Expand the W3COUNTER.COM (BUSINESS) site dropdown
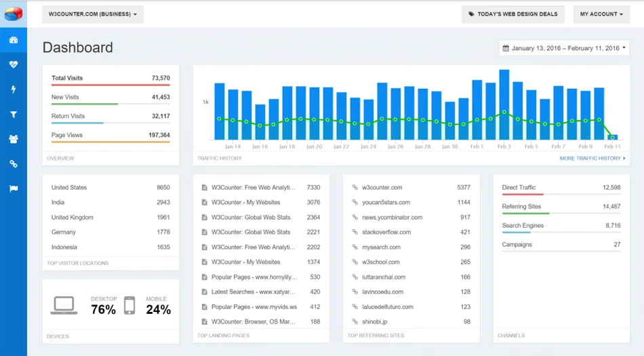This screenshot has width=644, height=356. (x=93, y=14)
